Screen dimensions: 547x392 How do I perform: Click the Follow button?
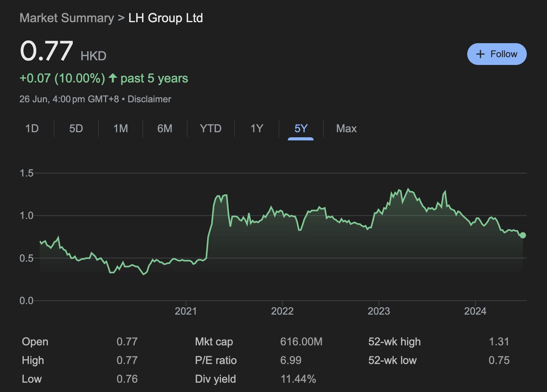tap(497, 54)
